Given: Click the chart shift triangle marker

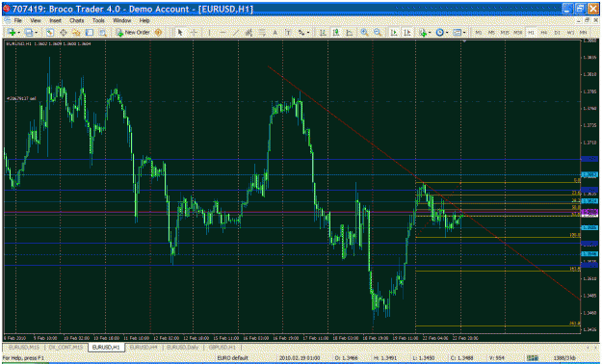Looking at the screenshot, I should tap(464, 40).
